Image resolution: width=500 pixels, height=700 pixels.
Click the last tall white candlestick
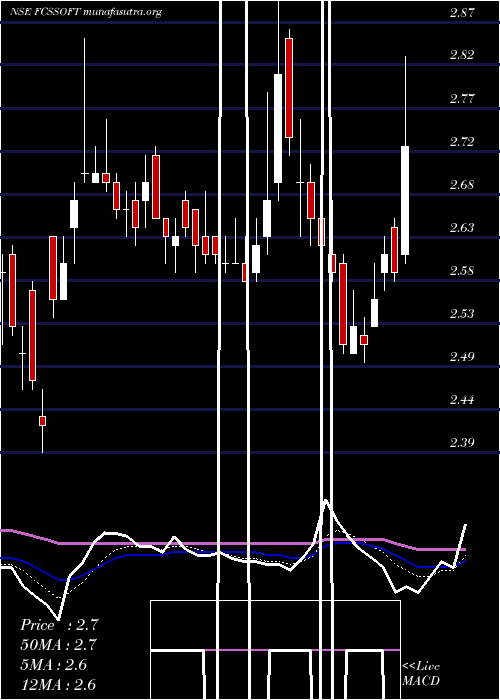pyautogui.click(x=405, y=200)
